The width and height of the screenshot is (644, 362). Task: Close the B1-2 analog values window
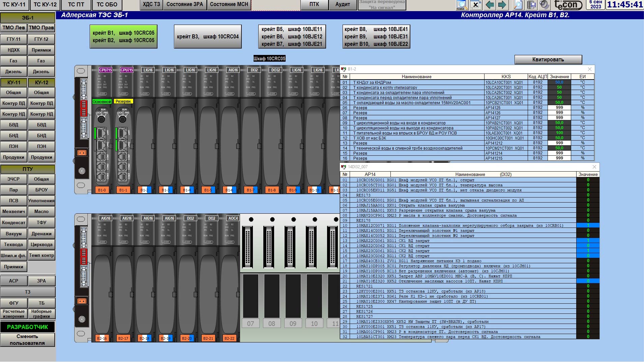(590, 69)
